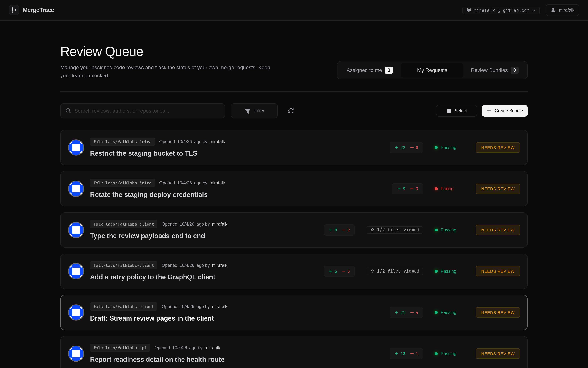The height and width of the screenshot is (368, 588).
Task: Click falklabs-client repo tag on retry policy row
Action: coord(123,265)
